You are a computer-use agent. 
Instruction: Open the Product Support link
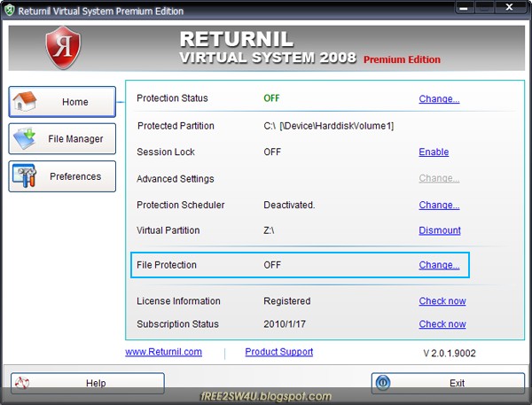coord(279,352)
